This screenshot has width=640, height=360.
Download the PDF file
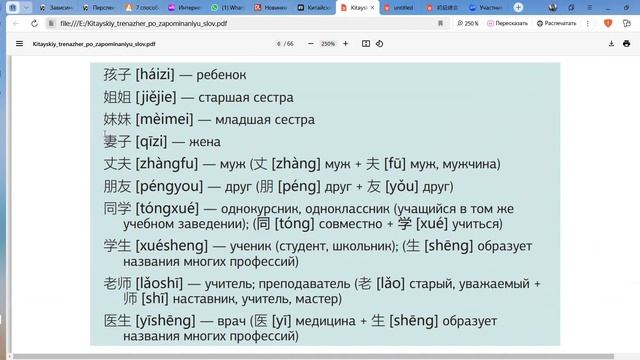click(611, 44)
